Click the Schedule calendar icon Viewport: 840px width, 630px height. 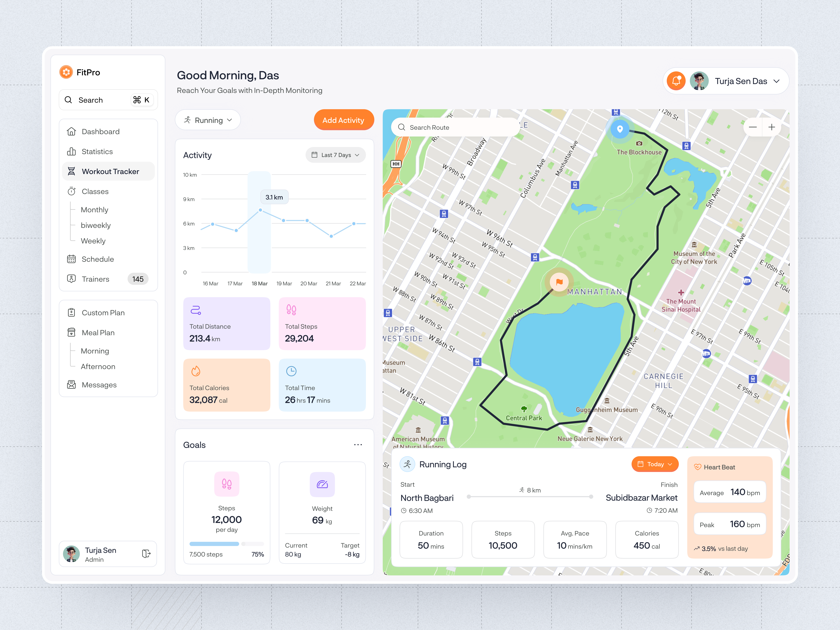[71, 259]
